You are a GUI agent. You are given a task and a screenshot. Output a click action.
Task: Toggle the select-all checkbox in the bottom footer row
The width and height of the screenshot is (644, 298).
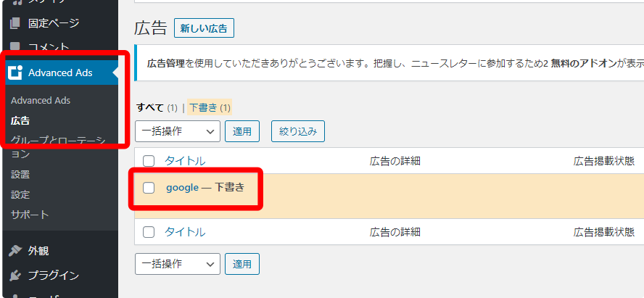(x=148, y=232)
